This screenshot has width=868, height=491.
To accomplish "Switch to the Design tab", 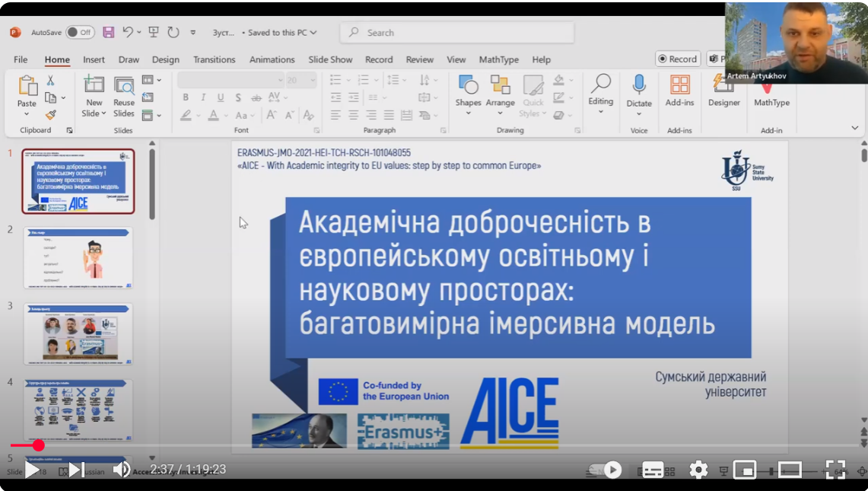I will point(166,59).
